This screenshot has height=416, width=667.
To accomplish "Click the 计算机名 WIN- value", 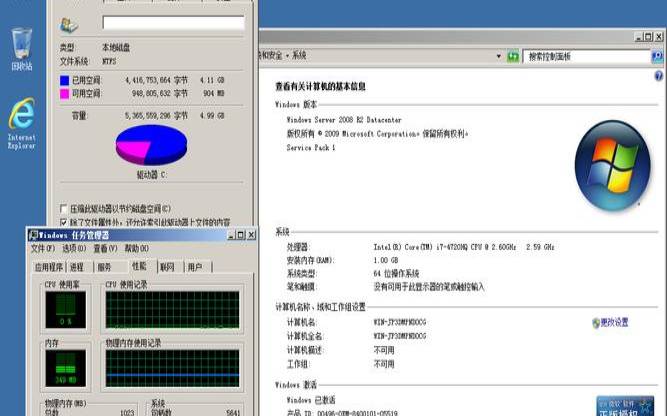I will 400,322.
